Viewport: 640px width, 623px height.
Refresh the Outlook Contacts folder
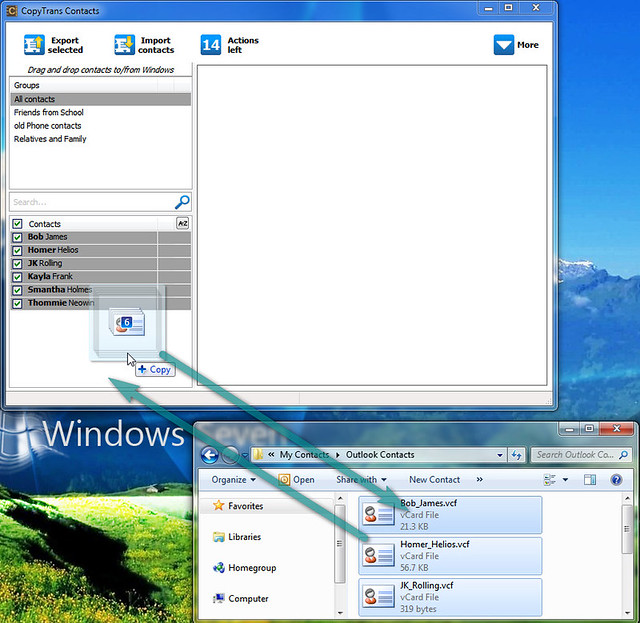click(517, 455)
